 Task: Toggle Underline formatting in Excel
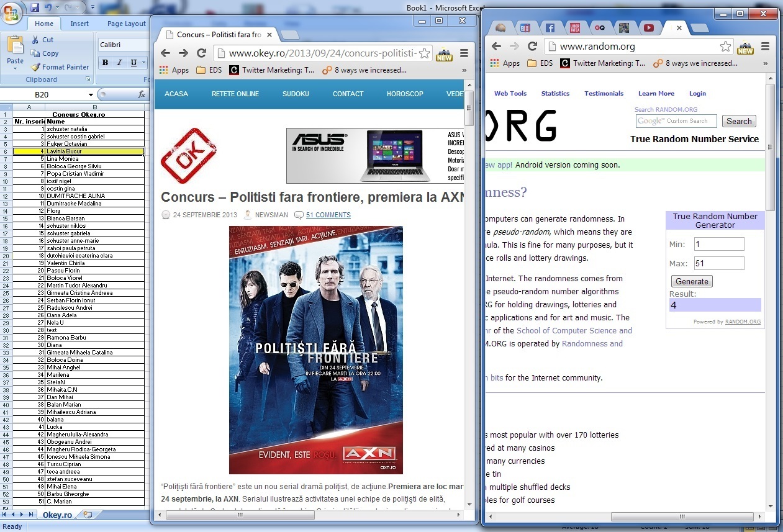click(x=134, y=63)
